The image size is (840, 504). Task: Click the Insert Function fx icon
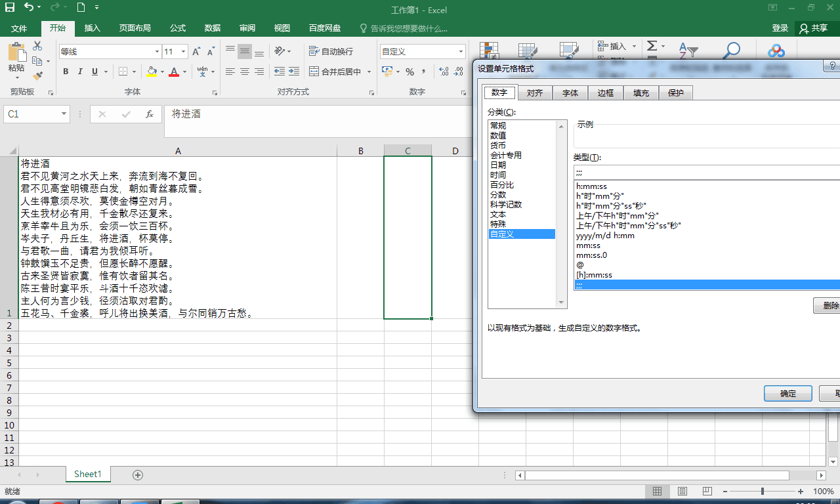coord(150,114)
